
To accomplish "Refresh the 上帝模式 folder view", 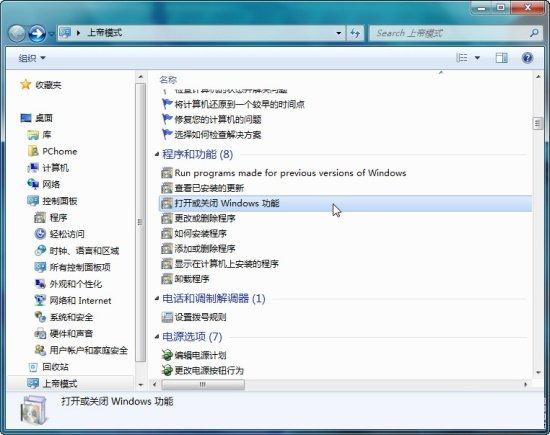I will point(355,33).
